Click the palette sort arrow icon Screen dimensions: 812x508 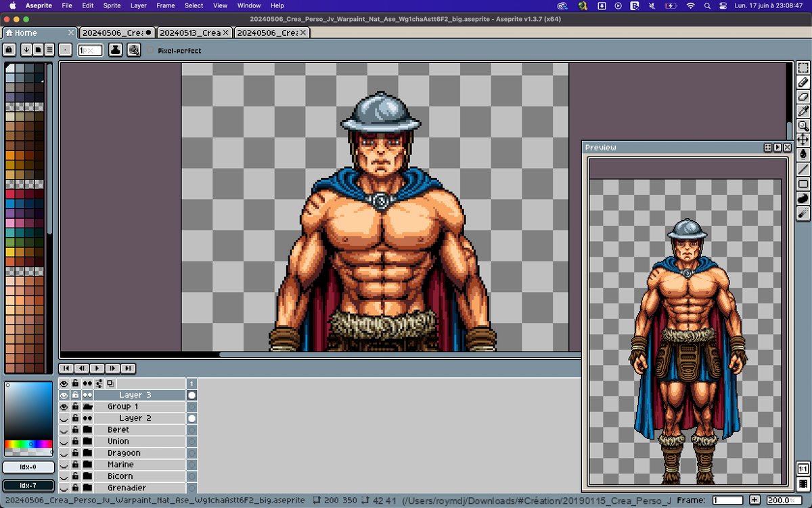click(x=26, y=49)
